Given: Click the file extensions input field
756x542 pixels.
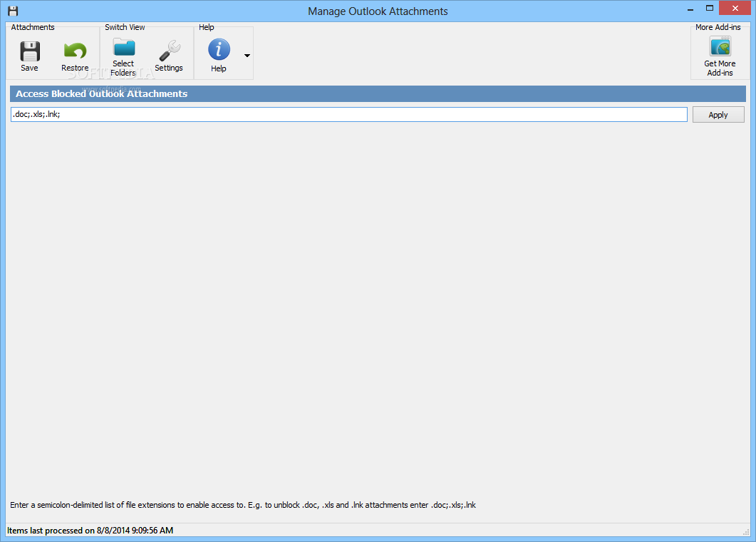Looking at the screenshot, I should pos(349,114).
